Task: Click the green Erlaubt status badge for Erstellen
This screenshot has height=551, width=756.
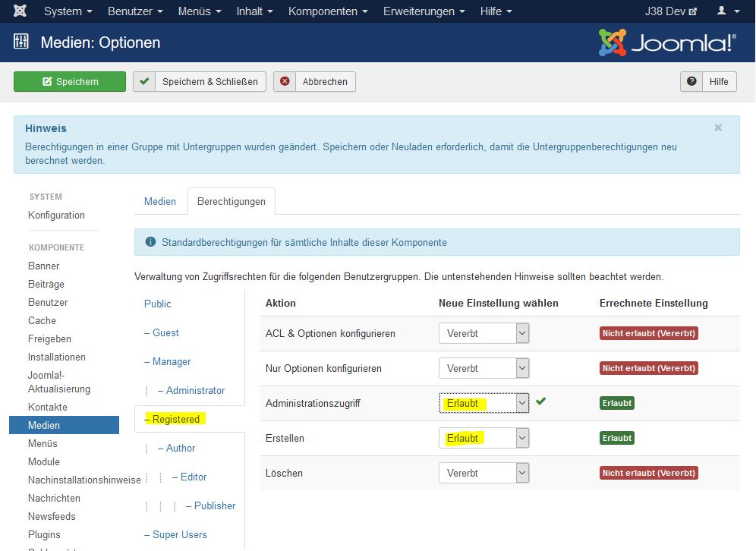Action: (x=616, y=438)
